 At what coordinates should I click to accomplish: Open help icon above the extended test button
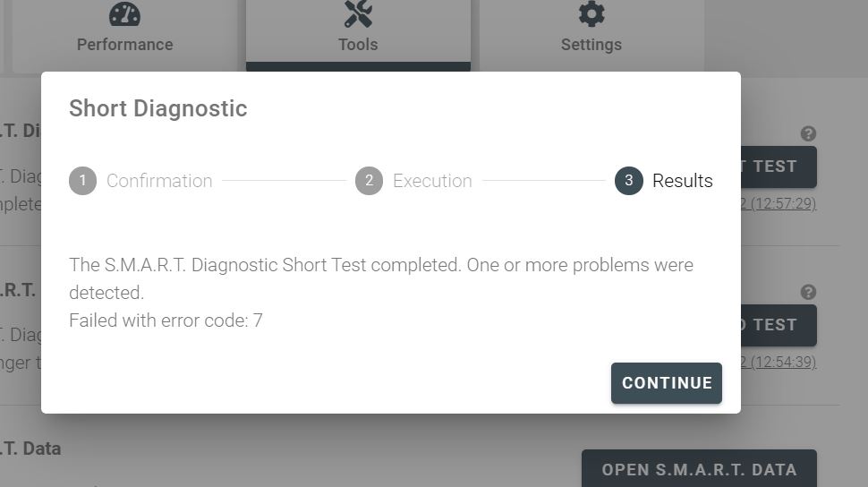coord(808,292)
